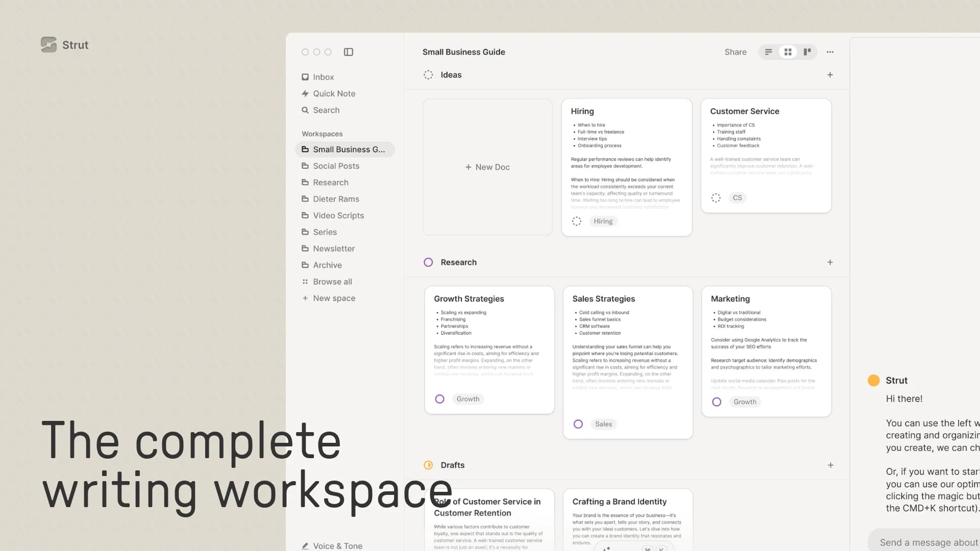
Task: Click the Sales tag
Action: (603, 424)
